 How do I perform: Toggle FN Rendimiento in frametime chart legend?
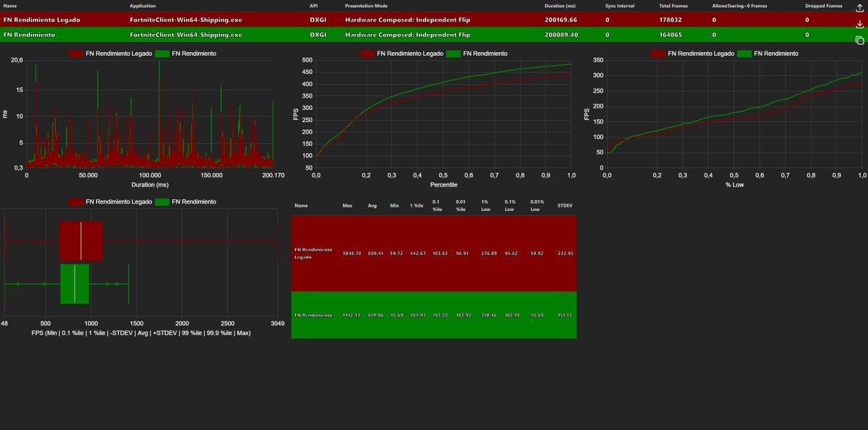coord(184,53)
